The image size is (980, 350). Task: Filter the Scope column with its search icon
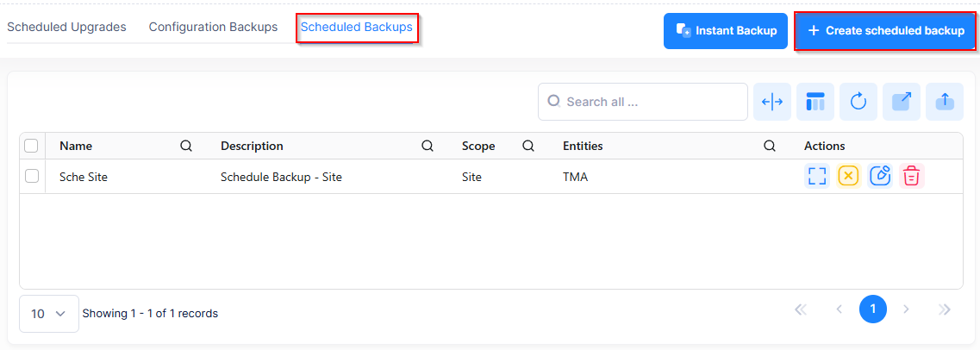click(x=528, y=146)
